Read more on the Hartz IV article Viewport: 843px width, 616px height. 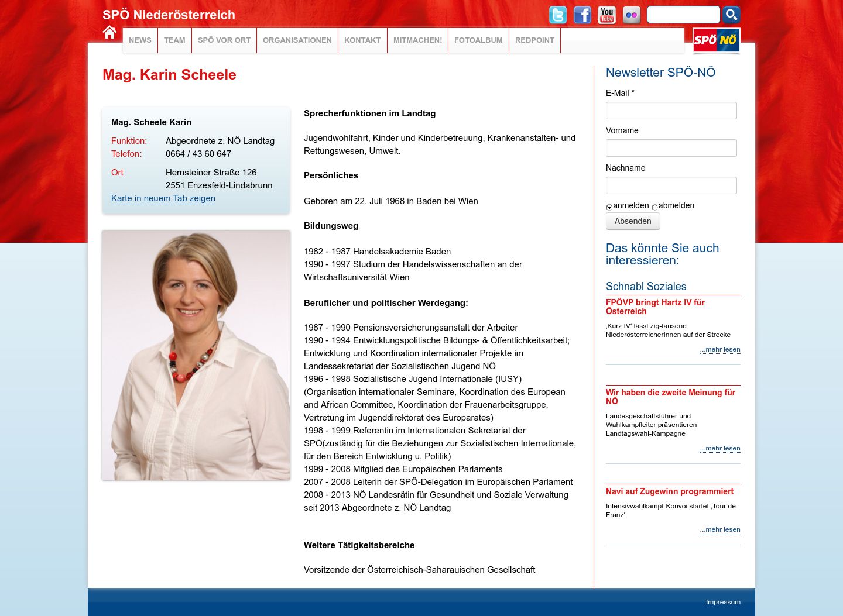click(720, 349)
